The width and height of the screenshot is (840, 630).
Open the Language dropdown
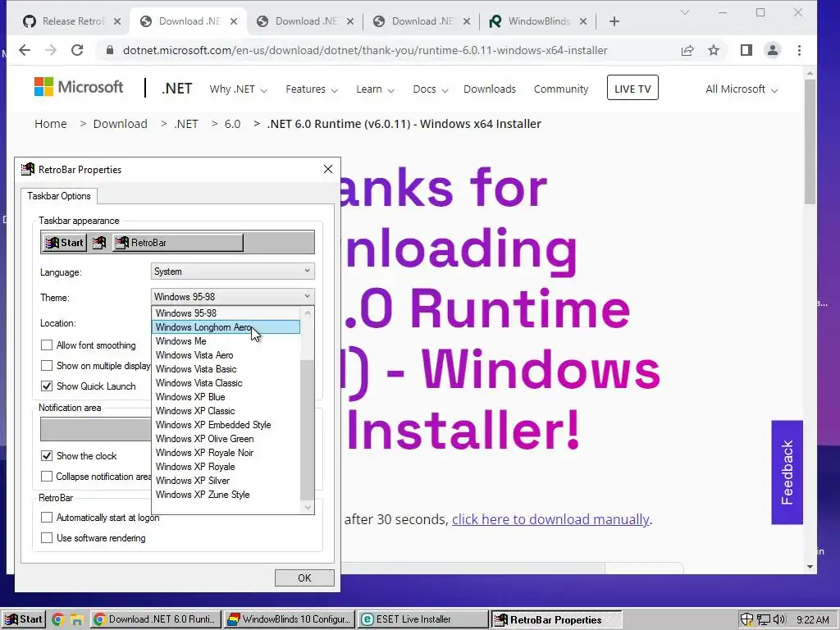click(232, 271)
